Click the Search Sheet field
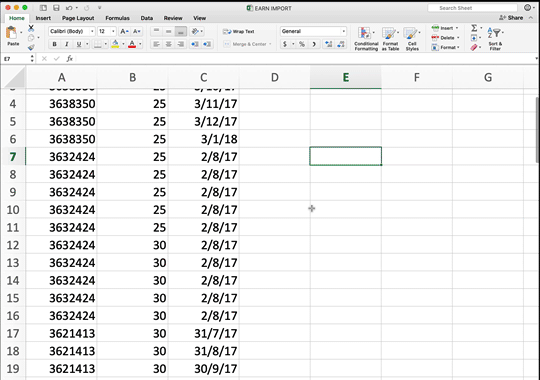540x380 pixels. point(472,8)
